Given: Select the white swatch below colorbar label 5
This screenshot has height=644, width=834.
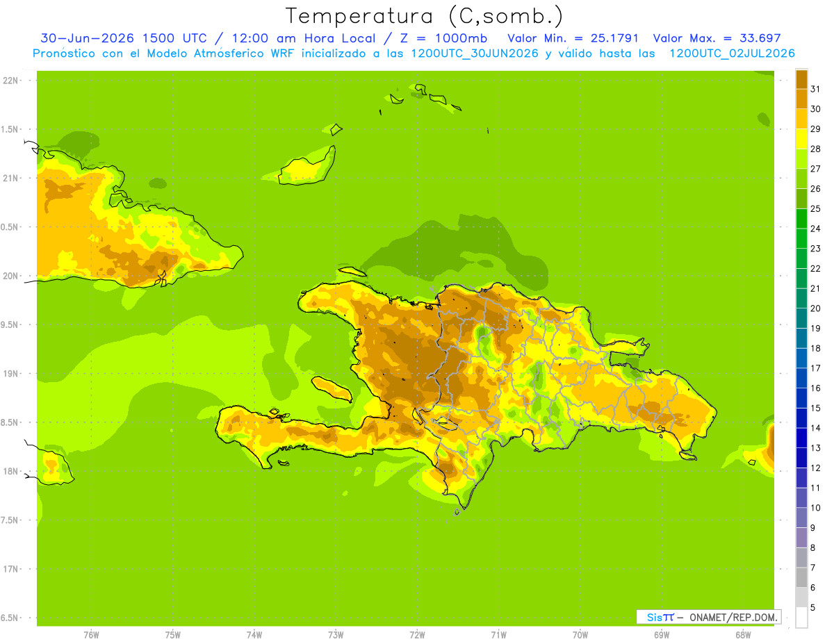Looking at the screenshot, I should coord(801,617).
